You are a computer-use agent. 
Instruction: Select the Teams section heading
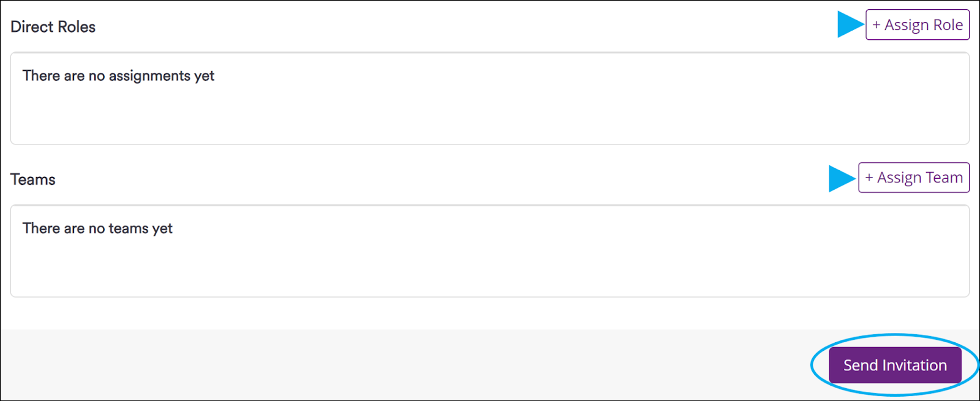coord(33,179)
